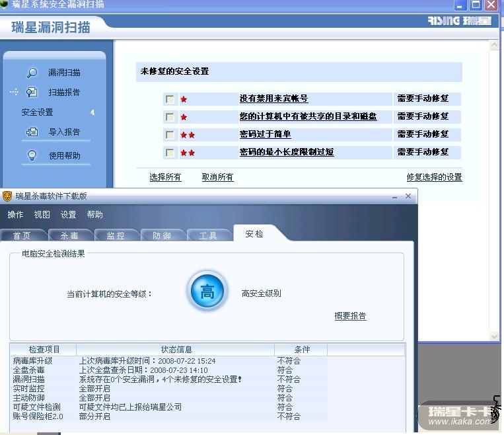
Task: Select the 账号保险柜2.0 row
Action: (x=170, y=416)
